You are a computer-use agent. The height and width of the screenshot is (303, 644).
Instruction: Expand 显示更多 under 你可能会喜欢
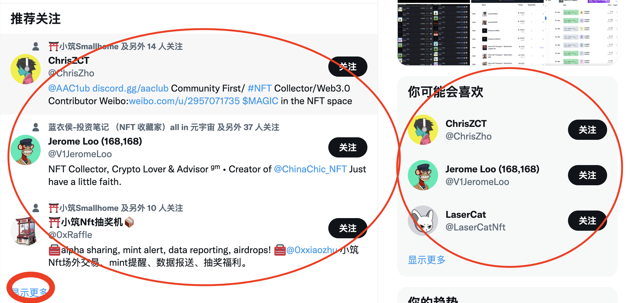[x=426, y=260]
